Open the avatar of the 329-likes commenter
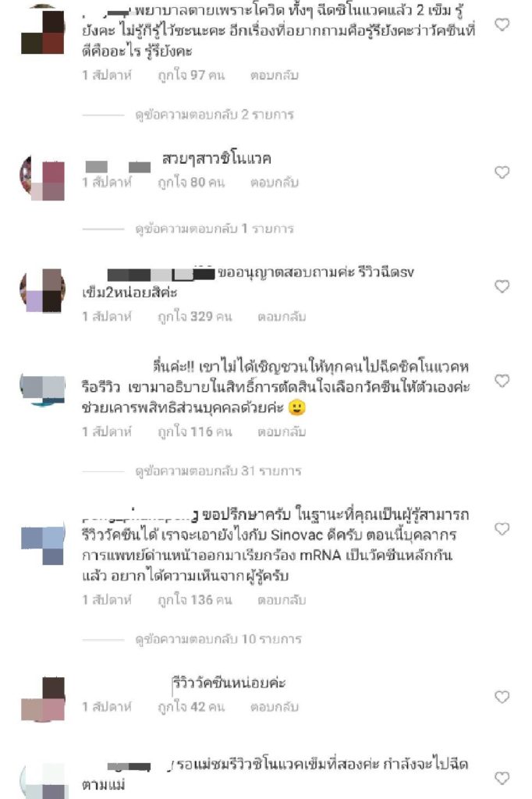532x799 pixels. (x=42, y=290)
